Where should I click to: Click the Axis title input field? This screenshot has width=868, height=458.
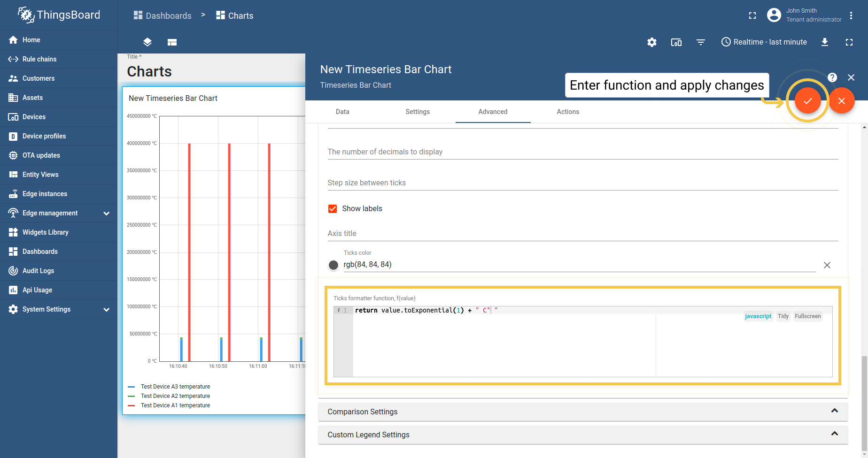point(582,234)
